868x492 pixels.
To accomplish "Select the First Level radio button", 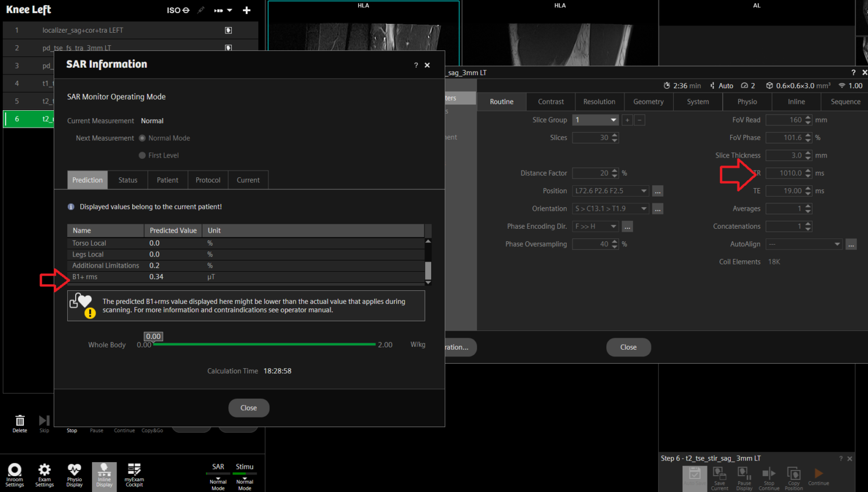I will tap(142, 155).
